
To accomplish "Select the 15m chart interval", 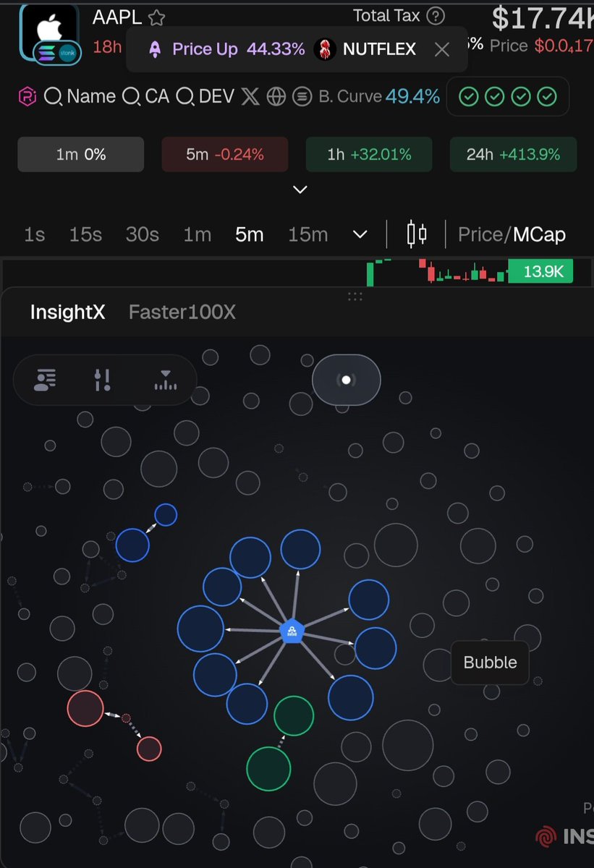I will click(307, 234).
